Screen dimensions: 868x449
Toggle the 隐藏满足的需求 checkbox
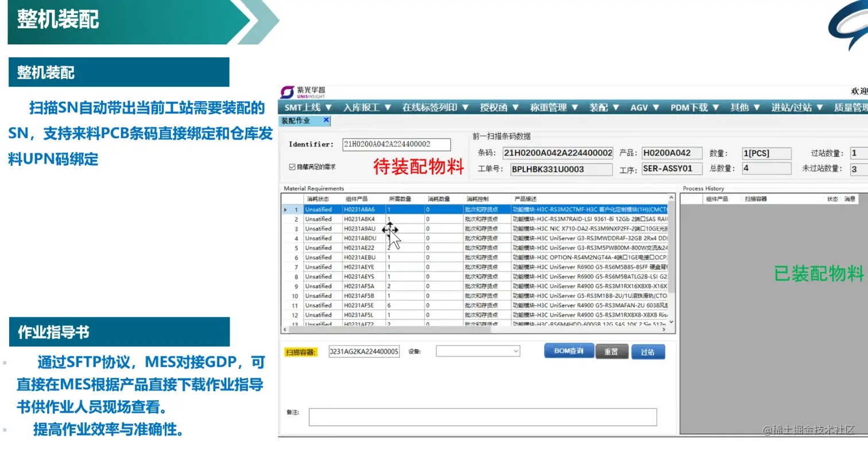pyautogui.click(x=292, y=167)
